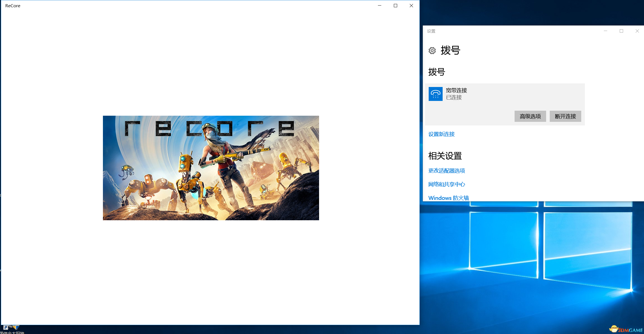Screen dimensions: 644x334
Task: Click the ReCore window title text
Action: click(x=13, y=6)
